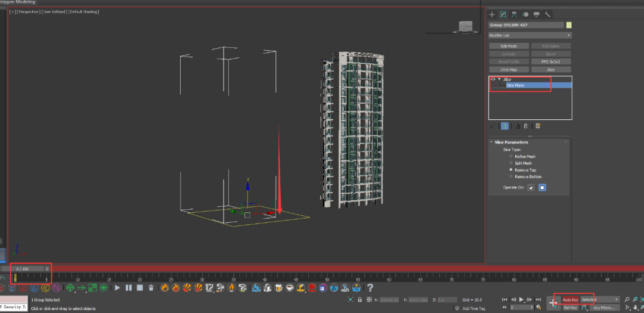644x313 pixels.
Task: Click the Isolate Selection toggle icon
Action: pyautogui.click(x=351, y=300)
